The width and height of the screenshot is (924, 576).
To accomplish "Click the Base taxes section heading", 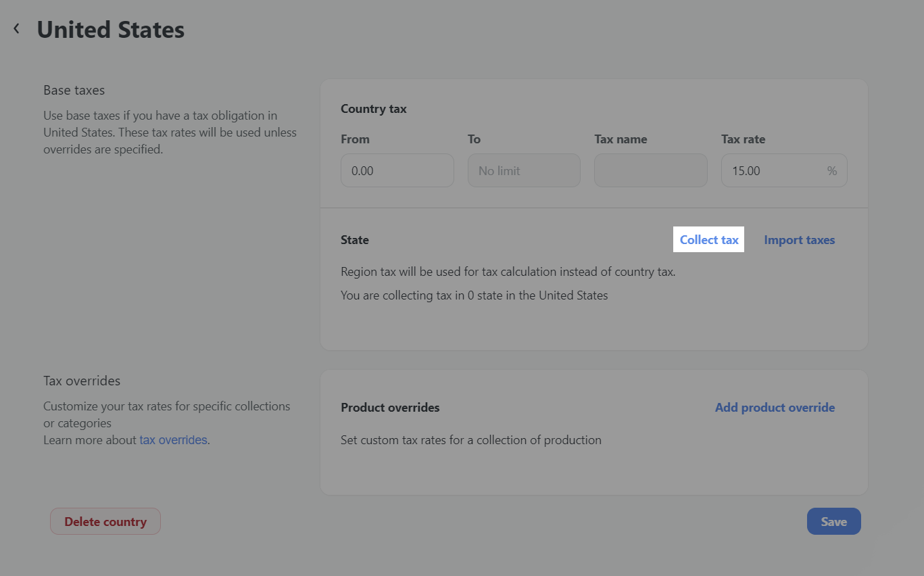I will [74, 90].
